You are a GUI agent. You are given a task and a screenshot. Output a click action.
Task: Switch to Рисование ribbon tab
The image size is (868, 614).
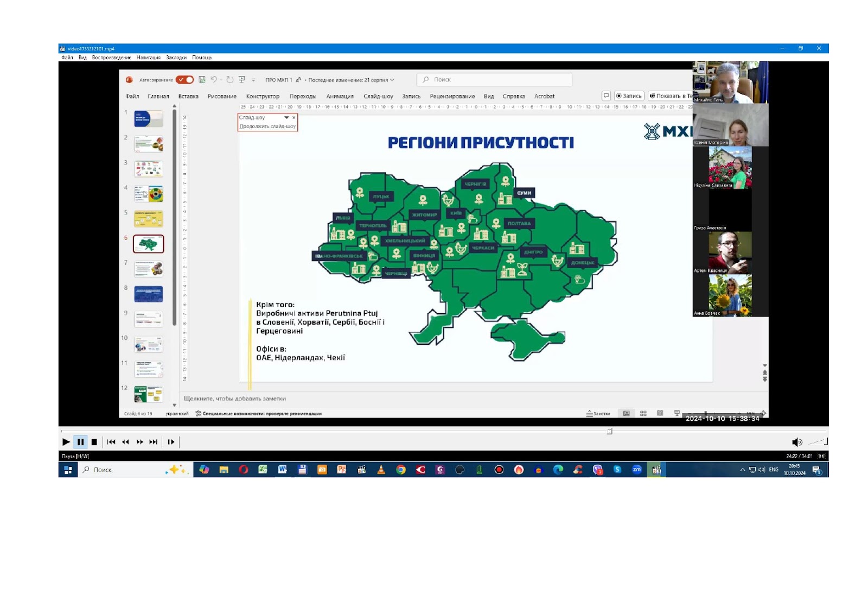(222, 96)
